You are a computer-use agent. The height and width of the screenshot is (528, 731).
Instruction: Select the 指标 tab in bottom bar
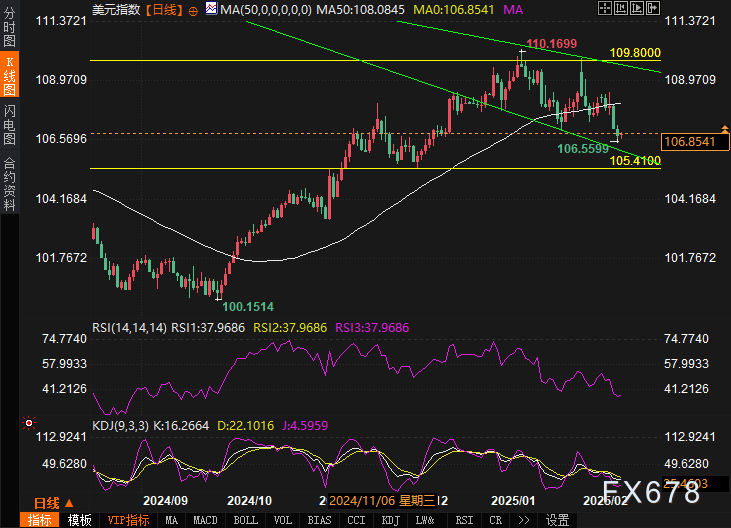pyautogui.click(x=40, y=520)
